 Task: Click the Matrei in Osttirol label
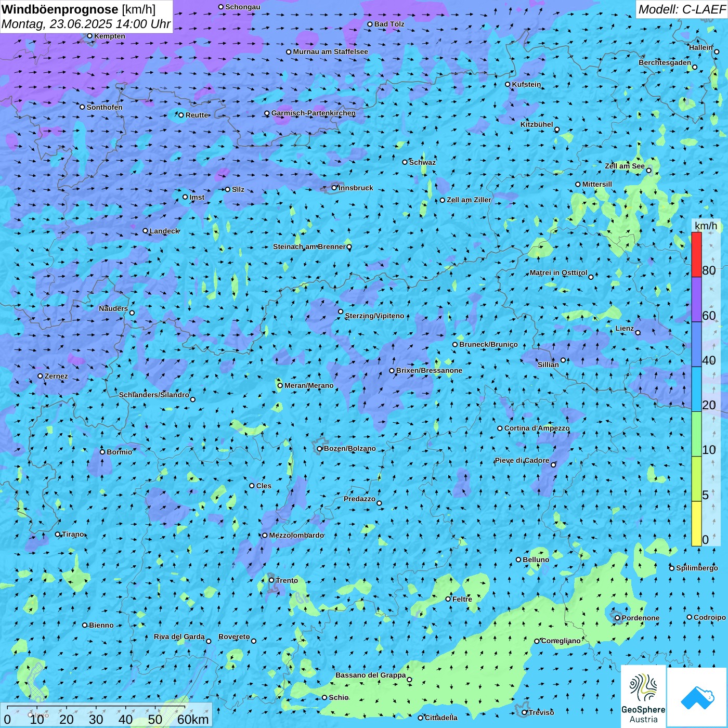[x=558, y=272]
